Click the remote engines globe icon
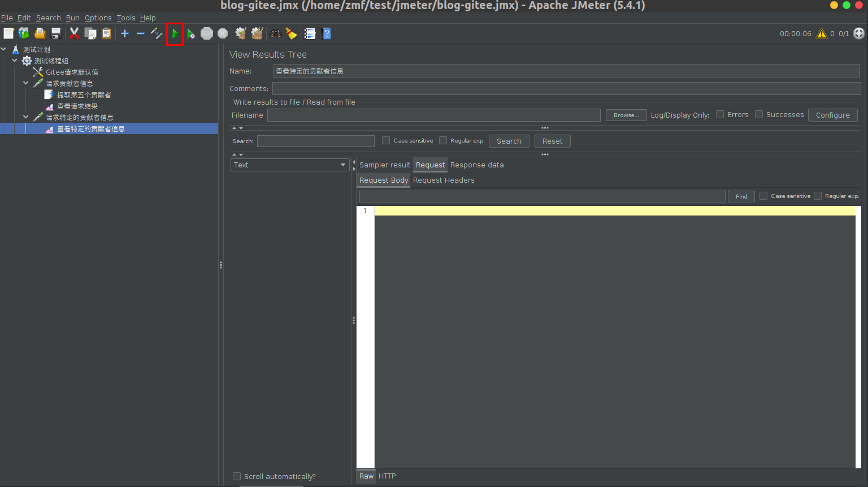 point(859,33)
